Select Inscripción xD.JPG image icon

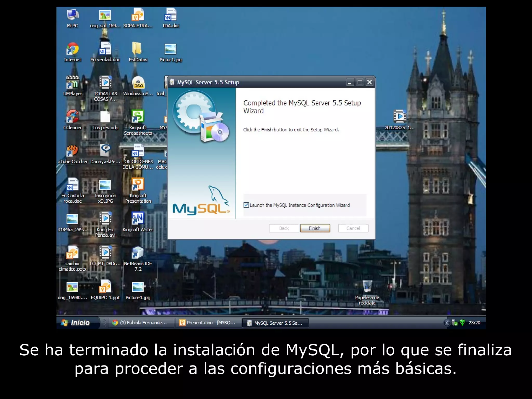point(105,184)
